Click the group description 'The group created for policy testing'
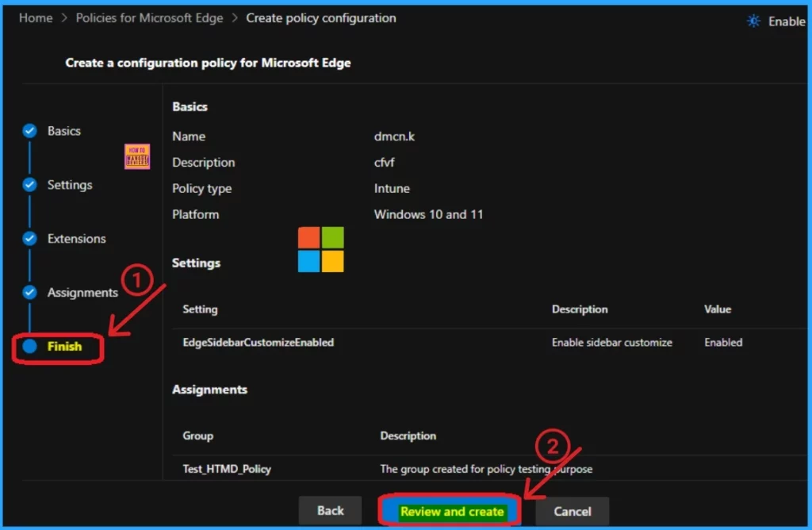 point(486,469)
